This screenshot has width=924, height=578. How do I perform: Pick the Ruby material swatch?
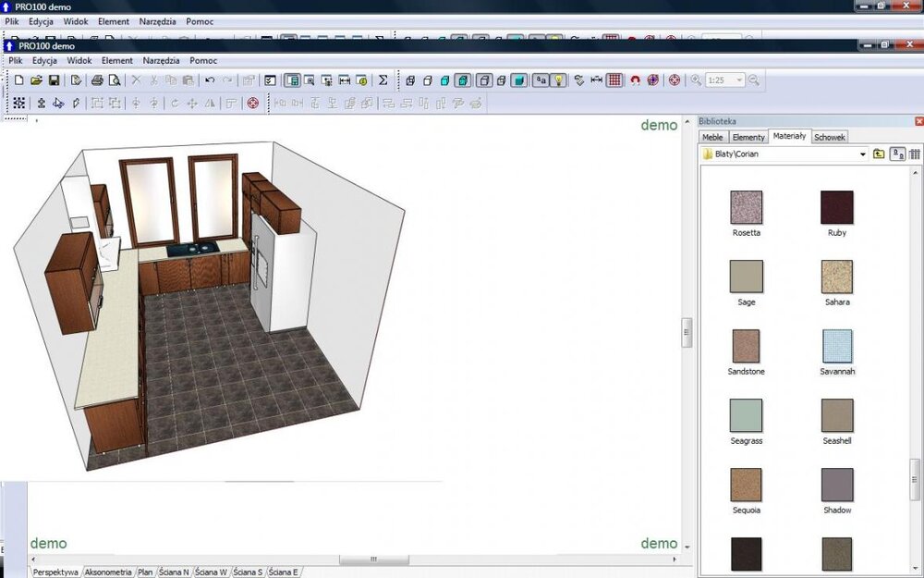pos(836,208)
